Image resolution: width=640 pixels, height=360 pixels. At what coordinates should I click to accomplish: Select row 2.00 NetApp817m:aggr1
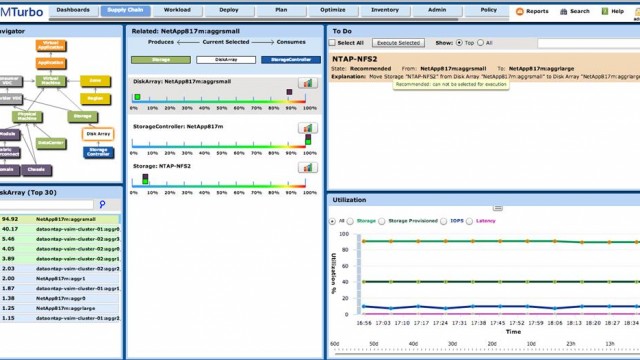point(60,278)
